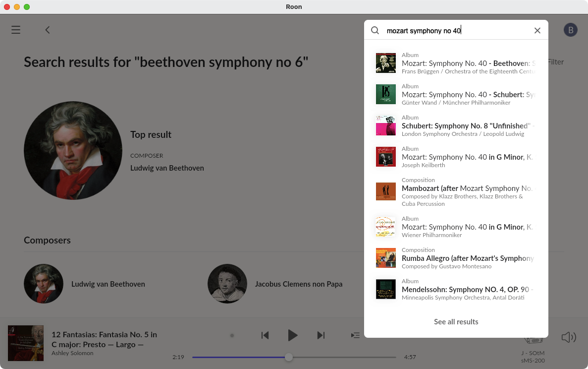588x369 pixels.
Task: Open the play queue icon
Action: click(x=355, y=335)
